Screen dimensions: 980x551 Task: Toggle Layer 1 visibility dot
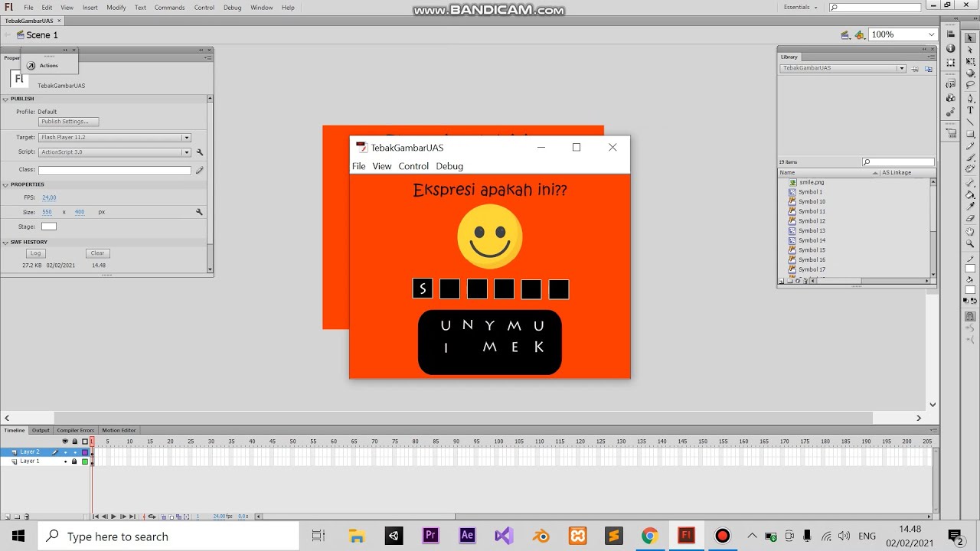coord(65,461)
